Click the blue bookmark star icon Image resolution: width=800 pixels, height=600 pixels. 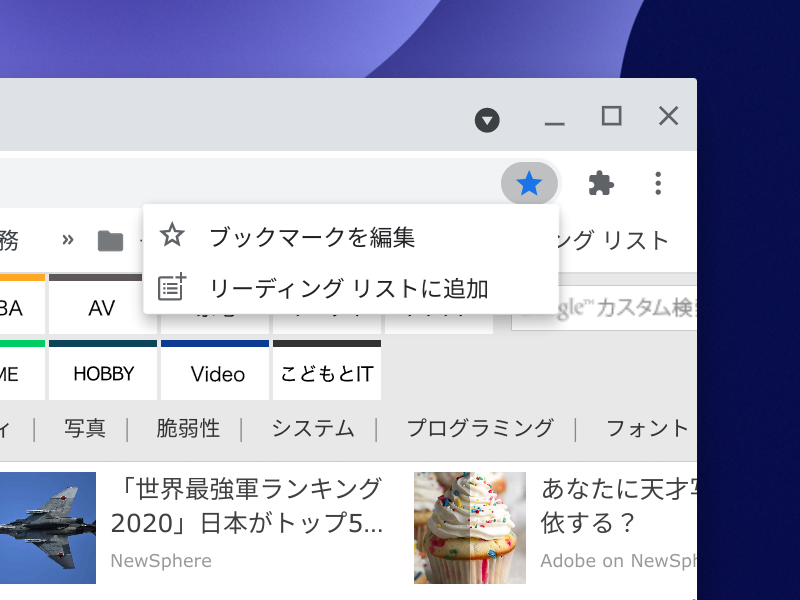[x=530, y=184]
